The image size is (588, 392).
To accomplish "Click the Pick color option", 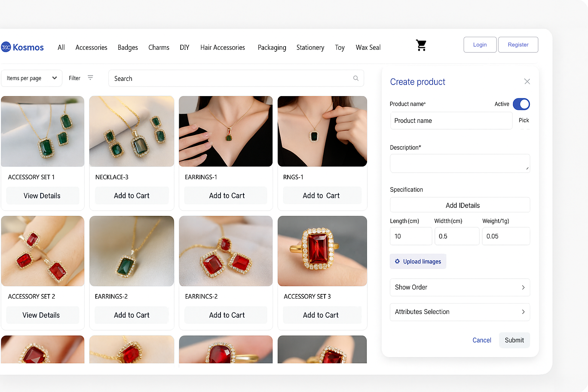I will (x=523, y=121).
